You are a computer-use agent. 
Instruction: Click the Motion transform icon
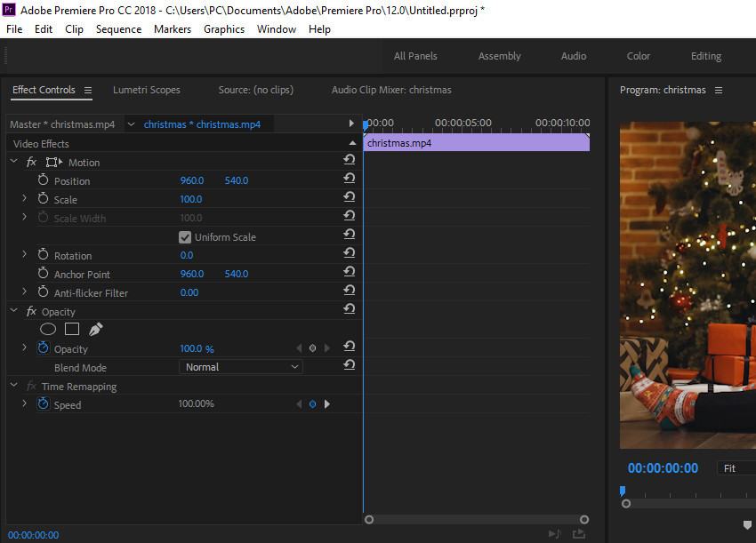click(54, 163)
